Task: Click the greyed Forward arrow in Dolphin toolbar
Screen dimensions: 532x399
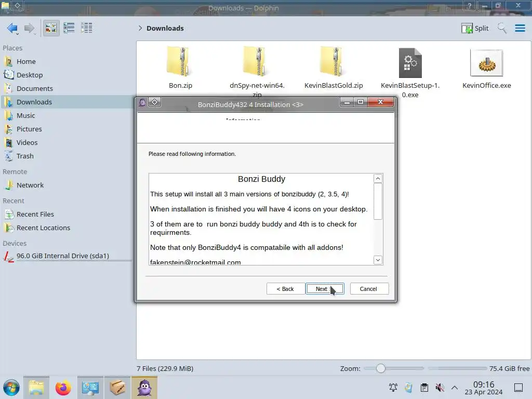Action: tap(29, 28)
